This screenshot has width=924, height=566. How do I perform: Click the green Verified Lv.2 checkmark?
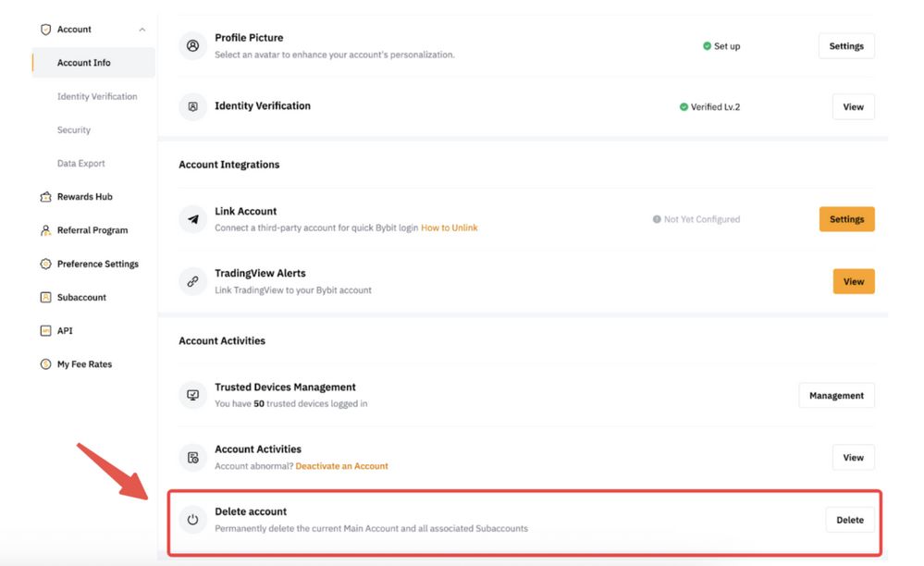[684, 106]
